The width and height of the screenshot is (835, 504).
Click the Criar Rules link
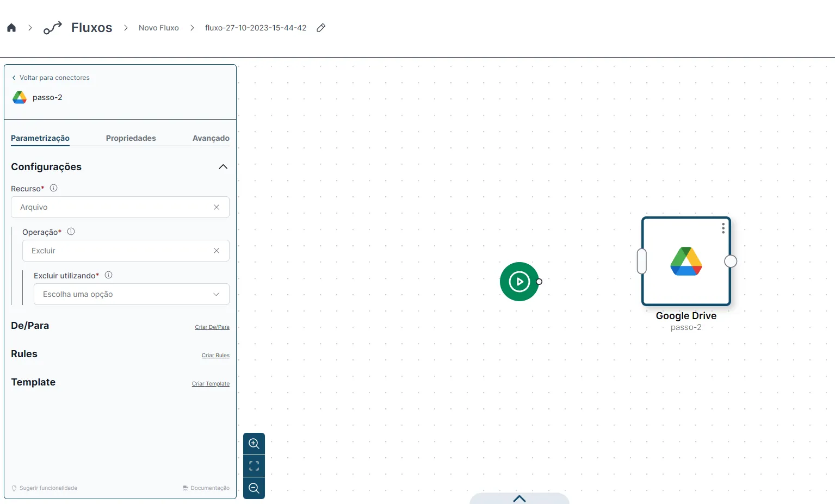[215, 356]
